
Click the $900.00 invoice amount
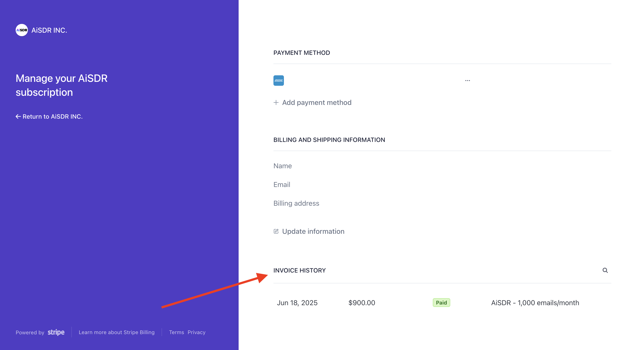(x=362, y=303)
